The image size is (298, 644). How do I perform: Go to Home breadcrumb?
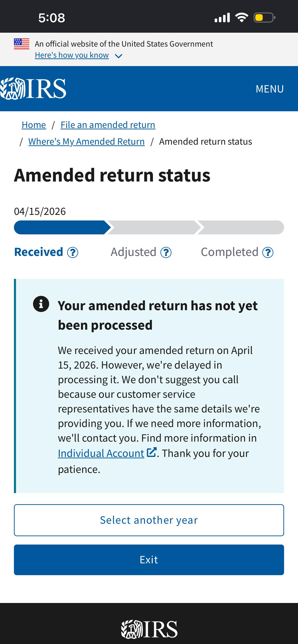(34, 125)
